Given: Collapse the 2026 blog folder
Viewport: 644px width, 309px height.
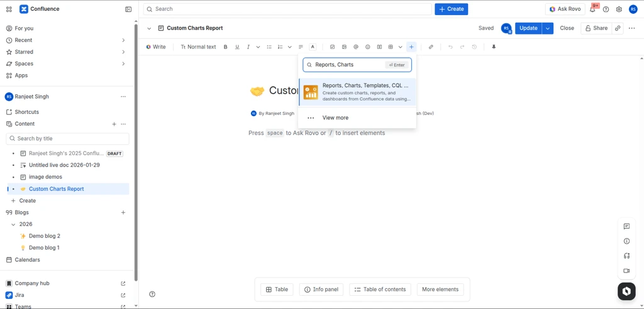Looking at the screenshot, I should point(13,224).
